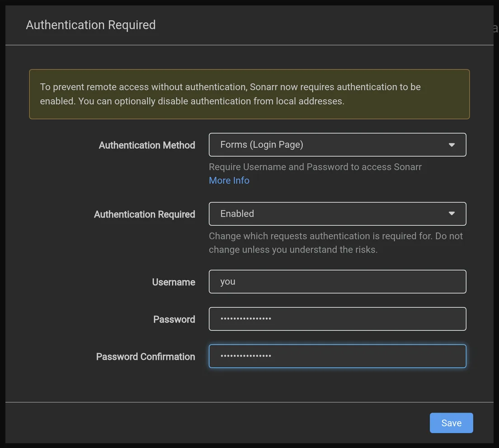Viewport: 499px width, 448px height.
Task: Click the 'Password' field label
Action: tap(174, 320)
